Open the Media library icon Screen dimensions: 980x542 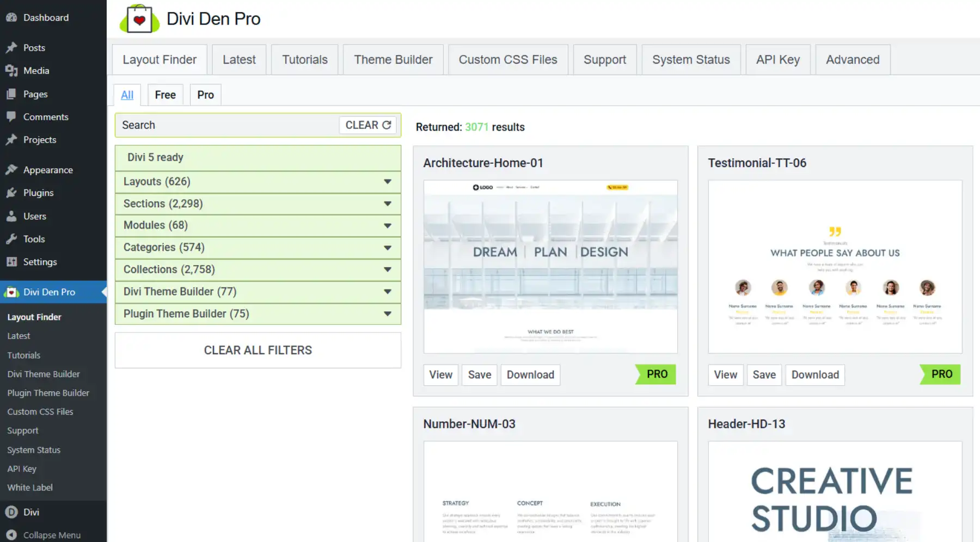click(x=12, y=70)
